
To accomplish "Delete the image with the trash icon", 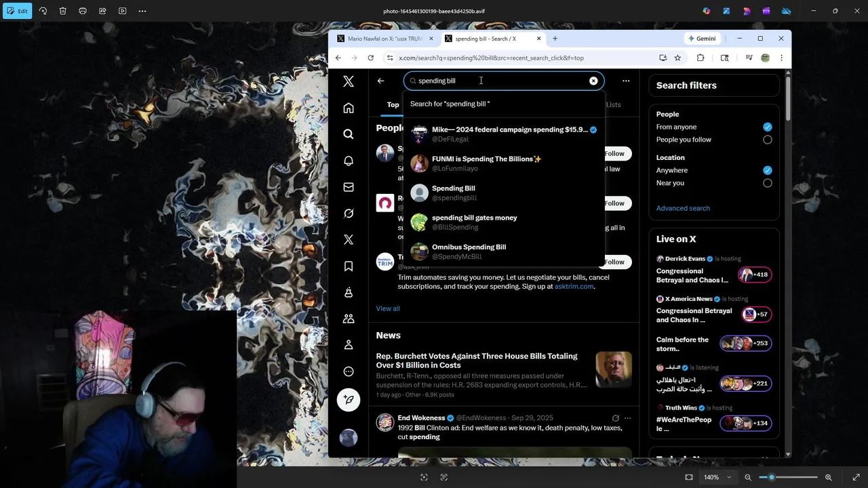I will (62, 11).
